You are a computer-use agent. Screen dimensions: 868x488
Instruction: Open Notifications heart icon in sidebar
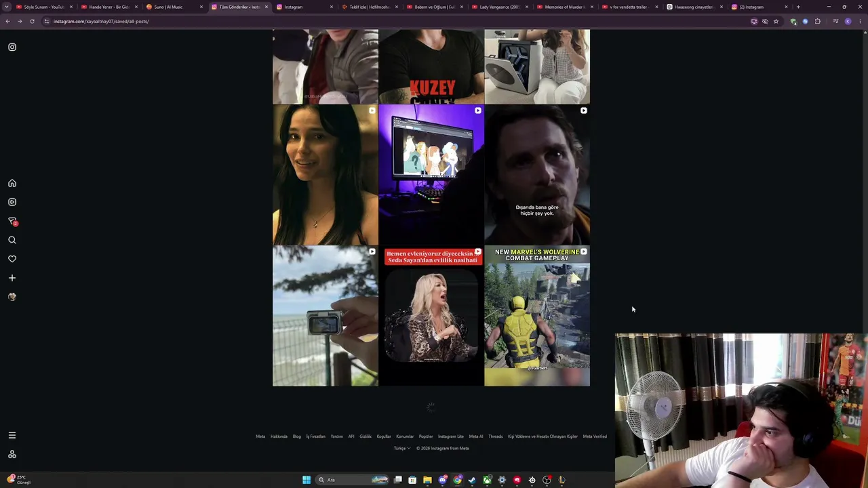(x=12, y=259)
